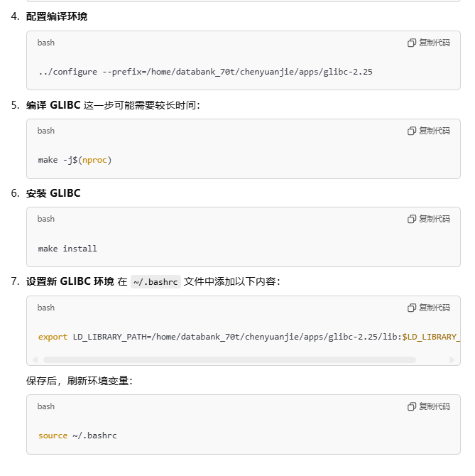This screenshot has width=475, height=476.
Task: Copy the ../configure --prefix code block
Action: [429, 43]
